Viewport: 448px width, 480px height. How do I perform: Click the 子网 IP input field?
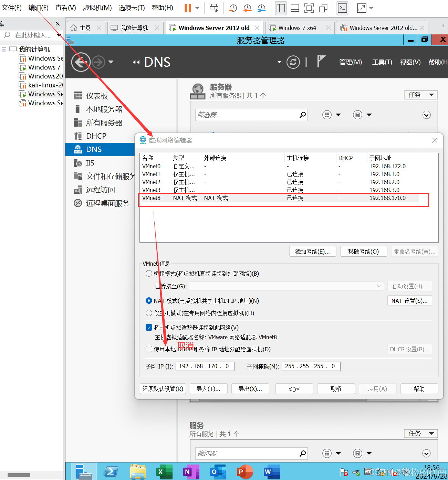205,366
